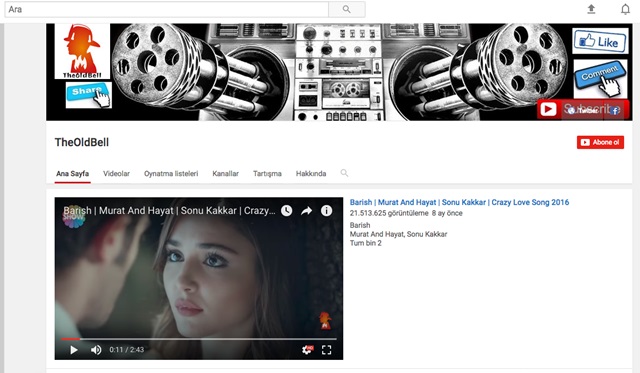The height and width of the screenshot is (373, 640).
Task: Open the Facebook link in banner
Action: (x=615, y=110)
